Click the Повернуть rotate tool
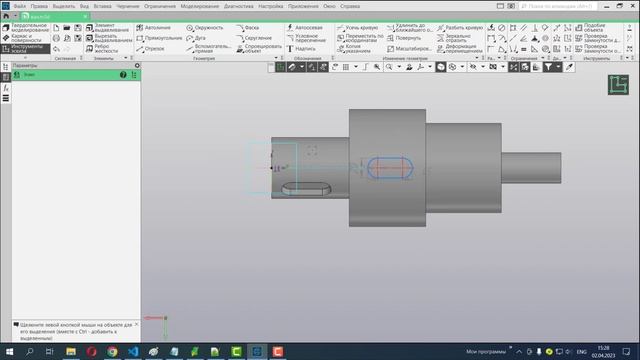 (404, 38)
